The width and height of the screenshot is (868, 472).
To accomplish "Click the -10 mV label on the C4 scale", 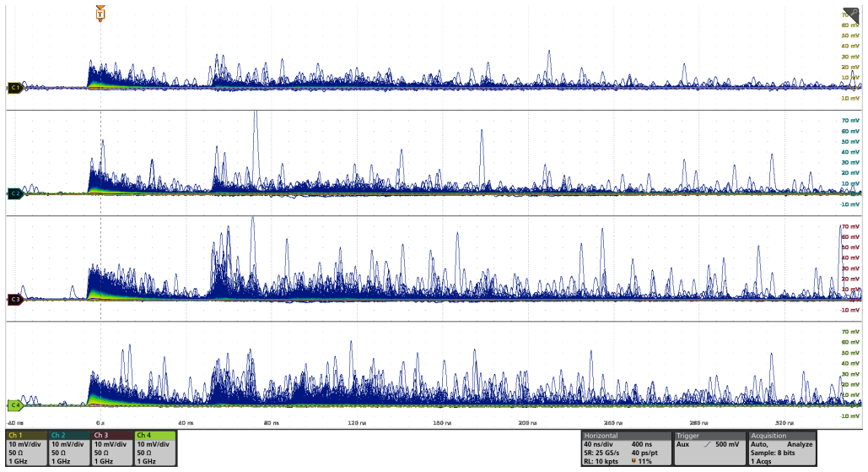I will click(x=850, y=416).
